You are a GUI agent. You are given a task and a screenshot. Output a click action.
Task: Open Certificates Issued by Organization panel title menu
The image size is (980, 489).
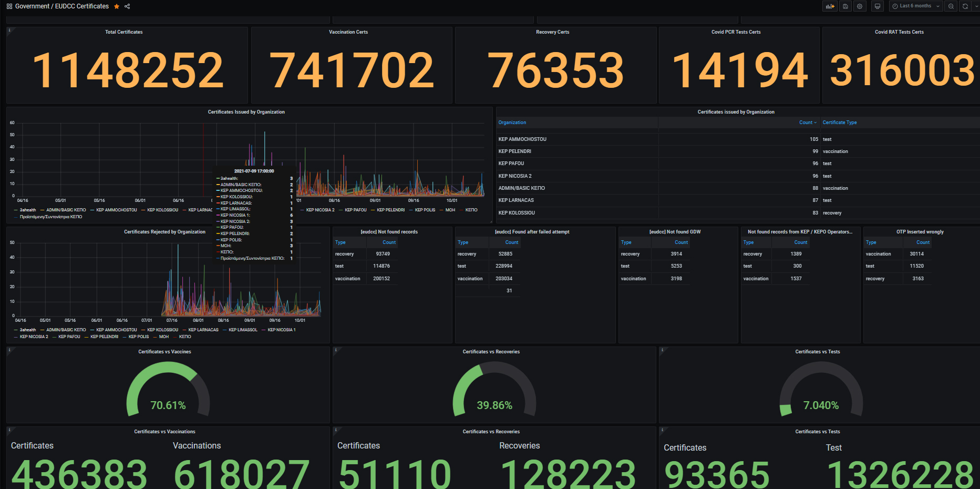(246, 112)
